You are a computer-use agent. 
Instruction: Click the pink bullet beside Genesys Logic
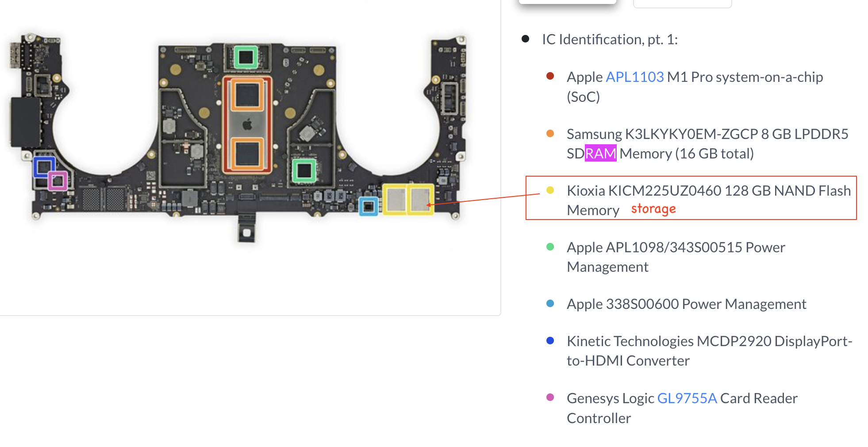(x=550, y=397)
